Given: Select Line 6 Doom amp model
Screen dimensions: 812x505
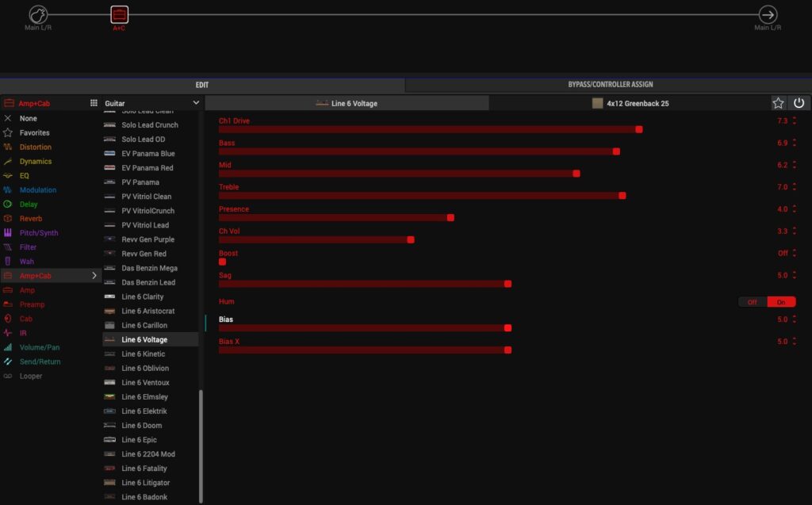Looking at the screenshot, I should 141,426.
